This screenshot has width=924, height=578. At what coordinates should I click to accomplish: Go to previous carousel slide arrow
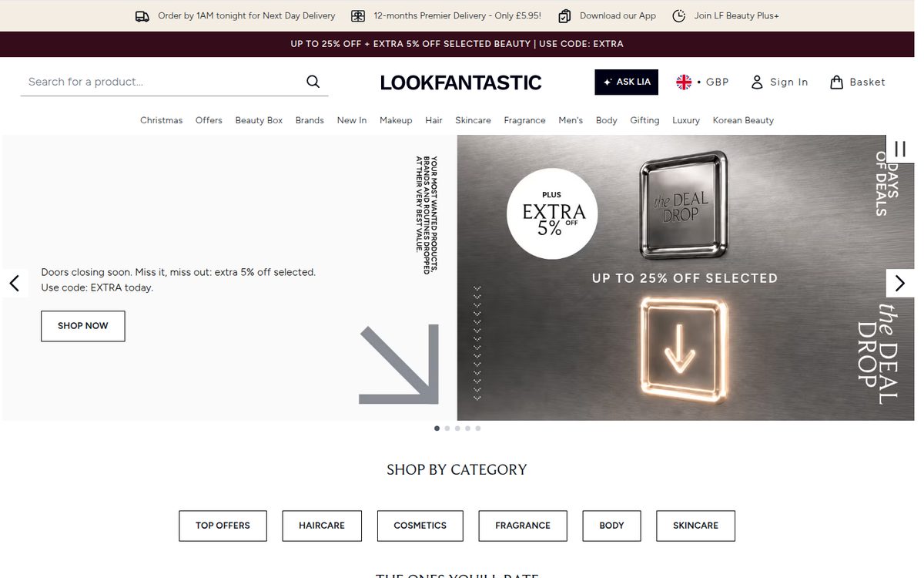click(x=15, y=284)
